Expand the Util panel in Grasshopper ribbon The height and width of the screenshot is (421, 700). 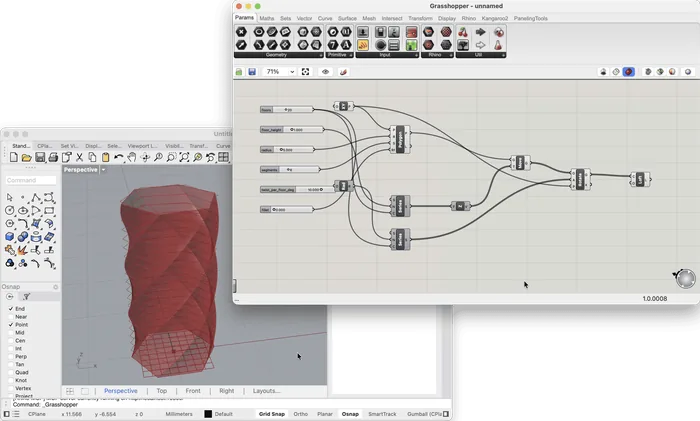503,55
